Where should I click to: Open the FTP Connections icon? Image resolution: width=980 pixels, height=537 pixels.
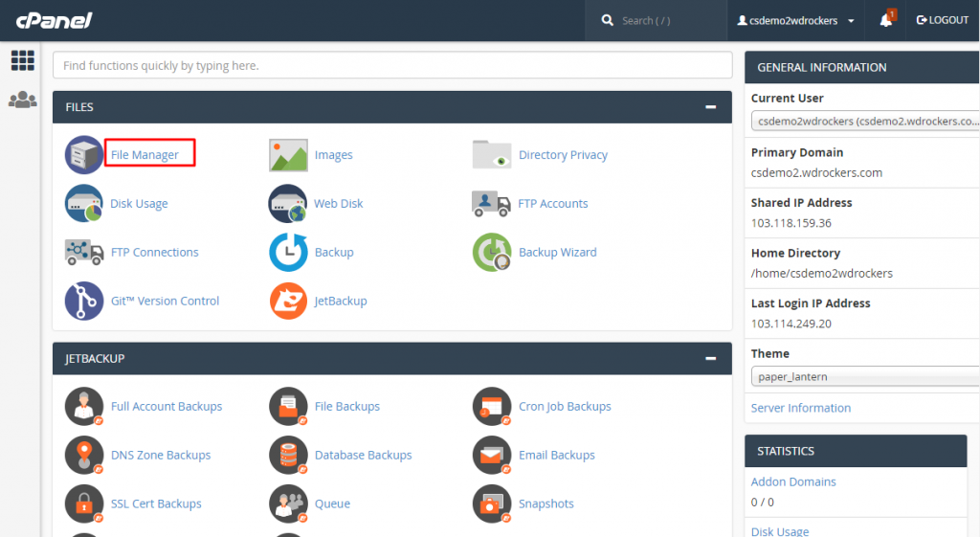tap(84, 252)
